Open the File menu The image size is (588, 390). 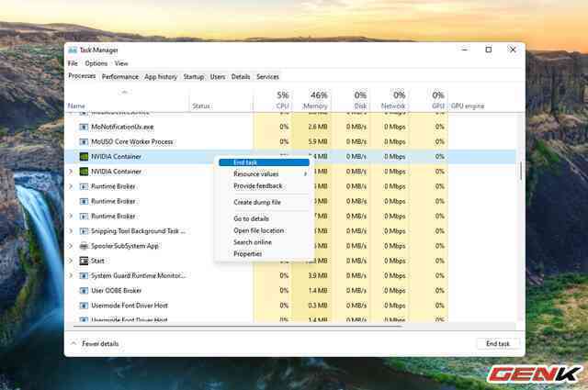[x=73, y=63]
